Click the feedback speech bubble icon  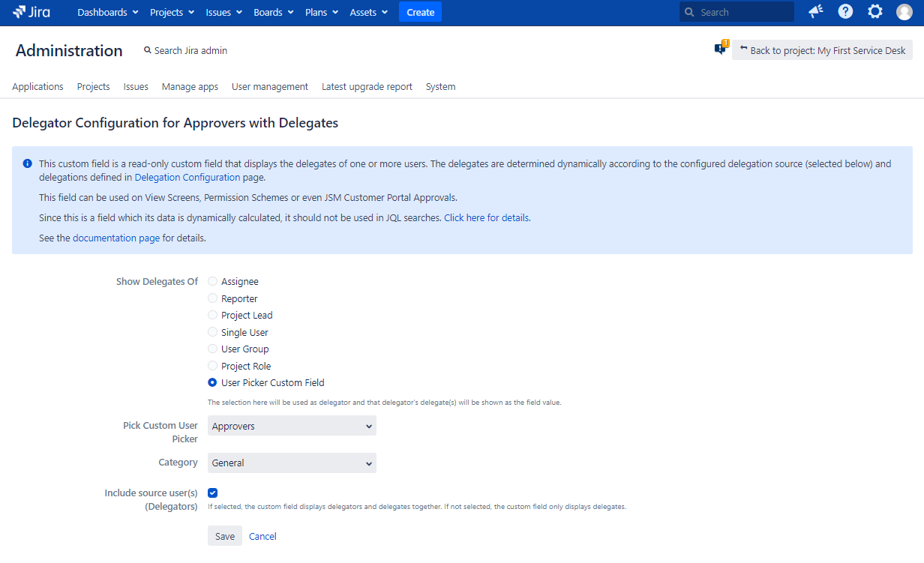[x=720, y=49]
